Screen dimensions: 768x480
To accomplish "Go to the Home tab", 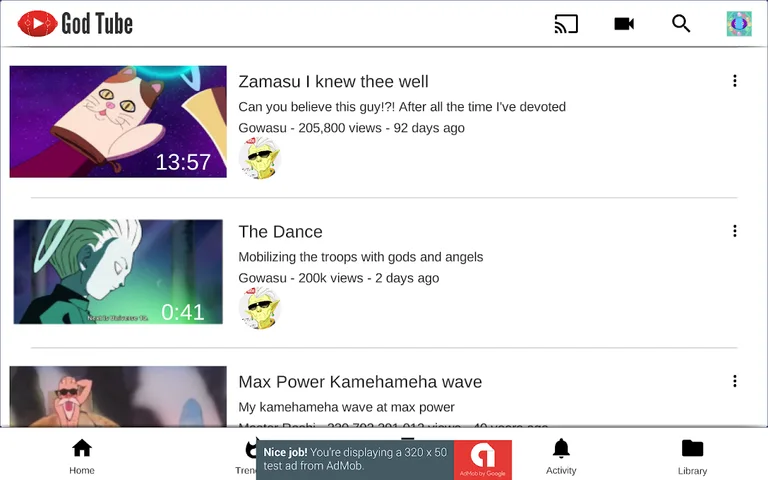I will [82, 456].
